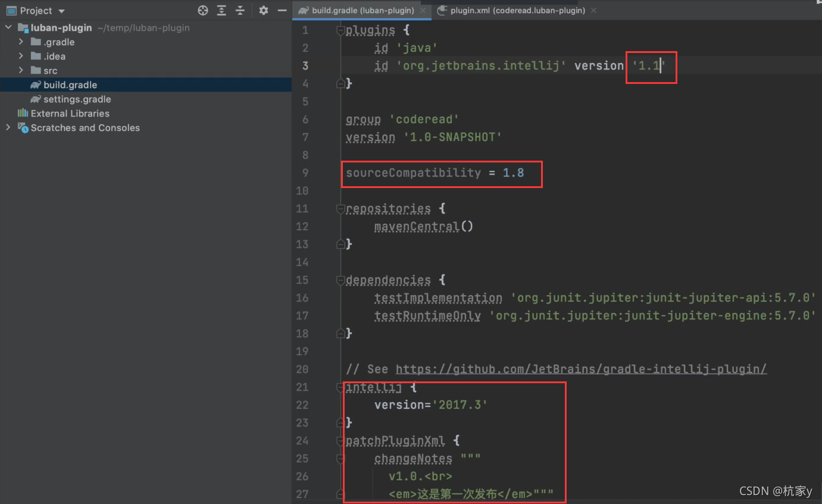822x504 pixels.
Task: Click the src folder icon
Action: [x=36, y=70]
